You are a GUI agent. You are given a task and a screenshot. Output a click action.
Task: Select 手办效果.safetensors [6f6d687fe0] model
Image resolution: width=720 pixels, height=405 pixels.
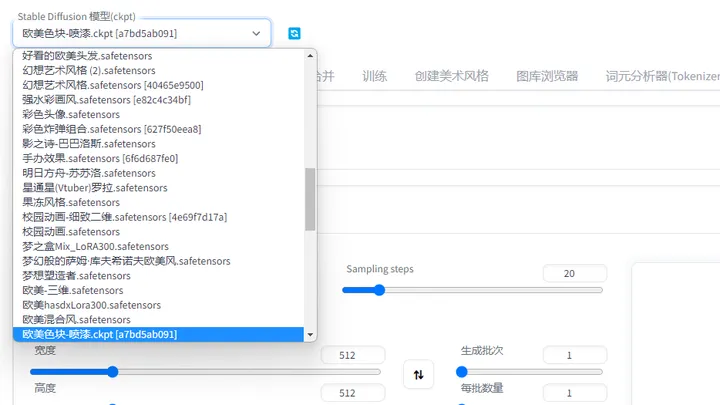(x=158, y=159)
